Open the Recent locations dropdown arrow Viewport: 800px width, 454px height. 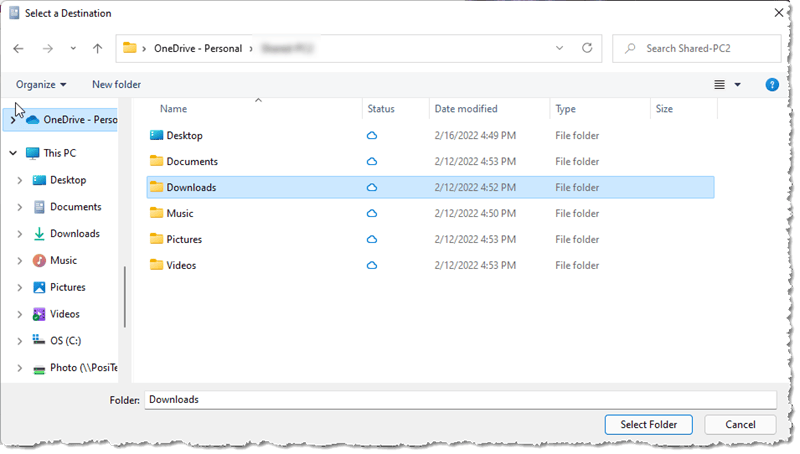pos(73,48)
